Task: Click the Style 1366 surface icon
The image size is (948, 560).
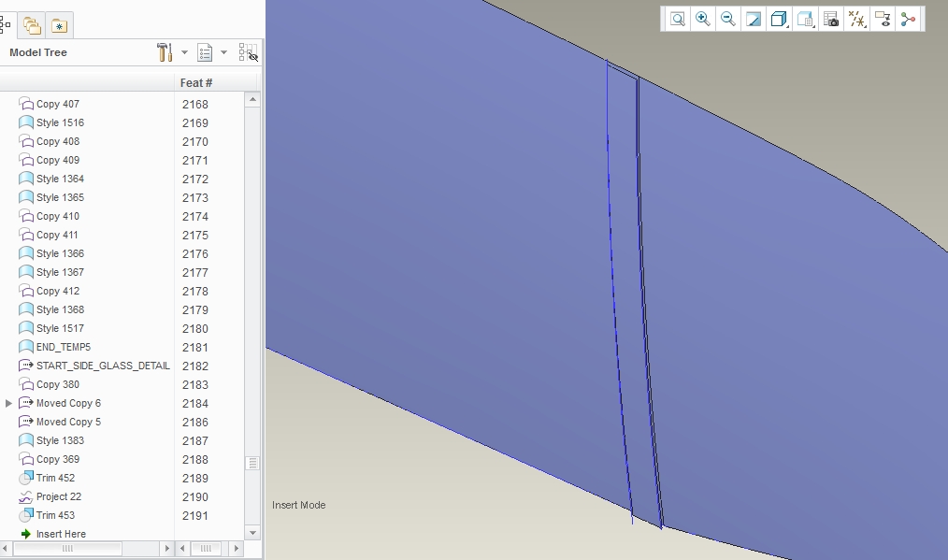Action: click(x=26, y=253)
